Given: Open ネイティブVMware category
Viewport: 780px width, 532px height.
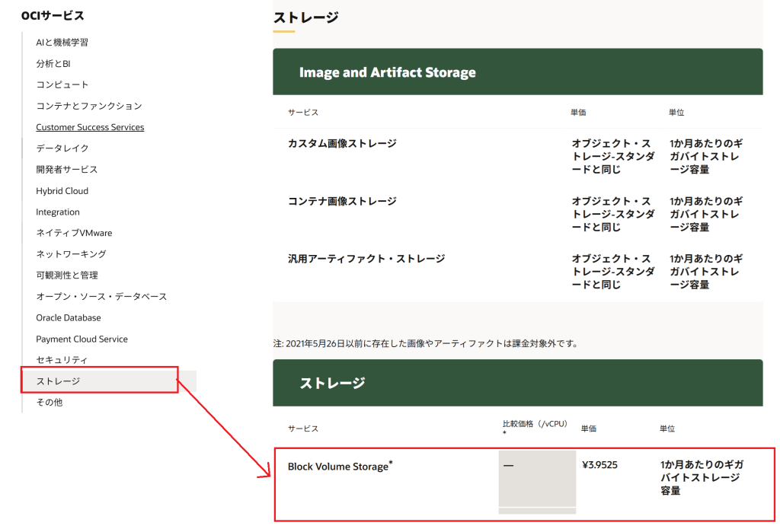Looking at the screenshot, I should pyautogui.click(x=74, y=233).
